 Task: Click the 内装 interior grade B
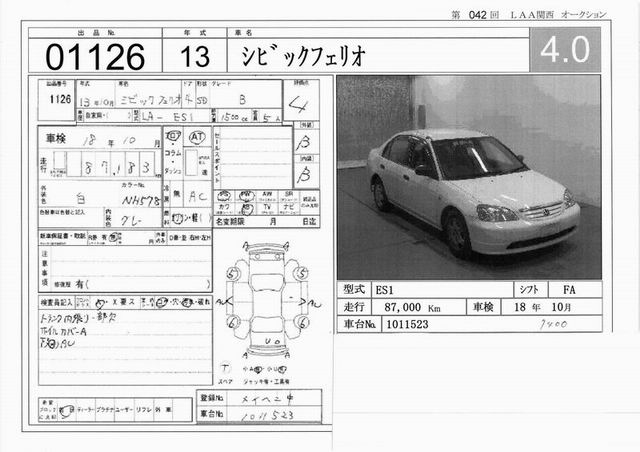click(304, 176)
